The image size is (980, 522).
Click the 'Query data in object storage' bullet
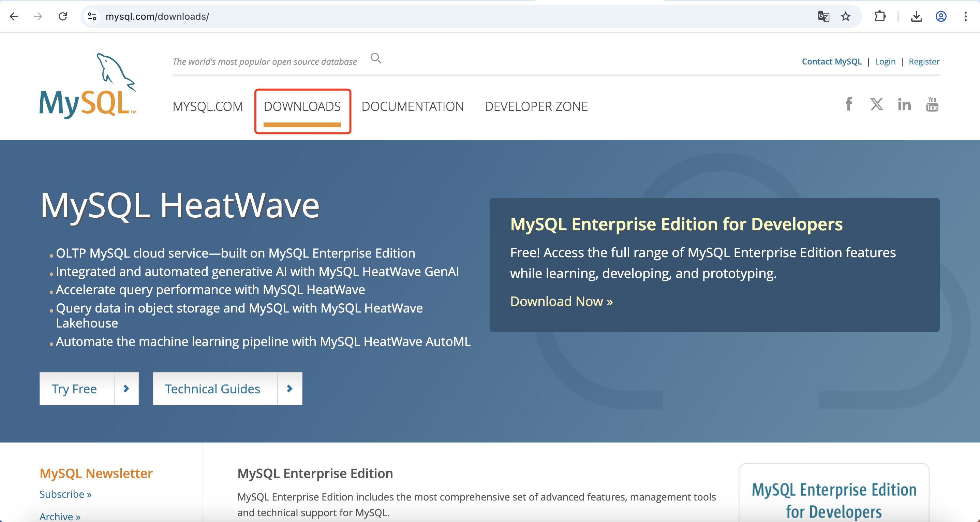point(239,316)
